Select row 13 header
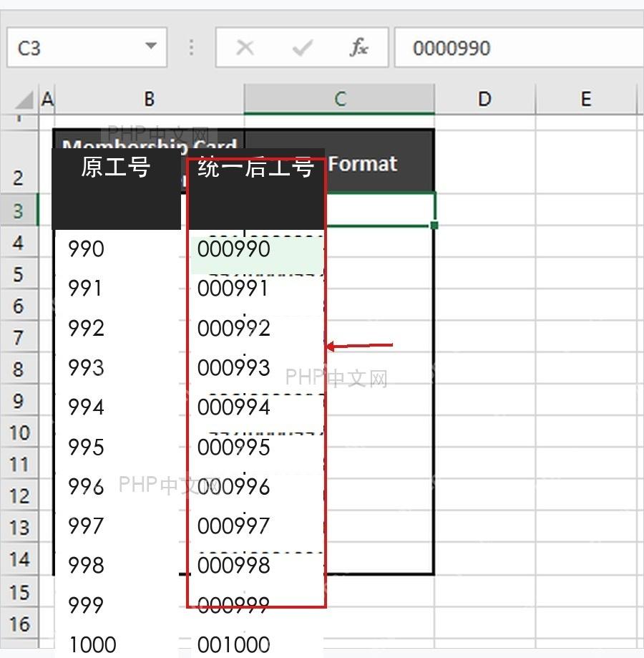This screenshot has height=658, width=644. pos(19,527)
